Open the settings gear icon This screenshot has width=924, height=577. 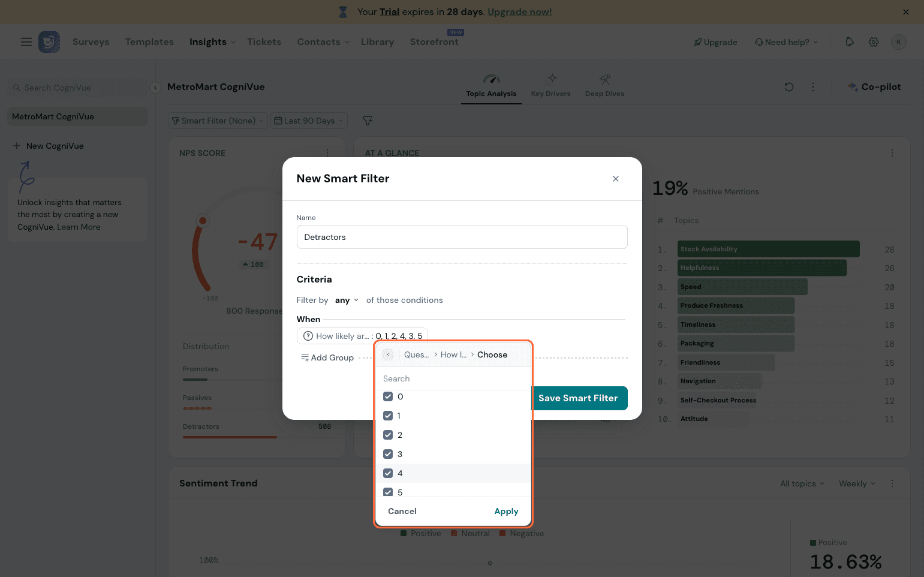coord(874,42)
